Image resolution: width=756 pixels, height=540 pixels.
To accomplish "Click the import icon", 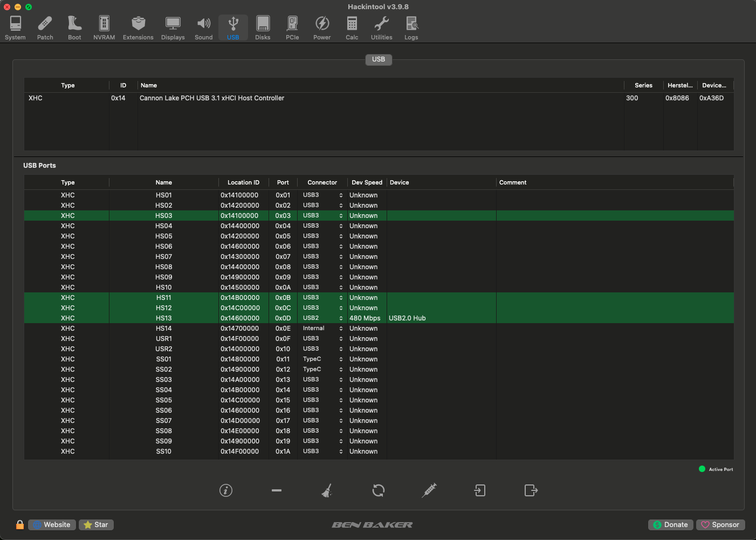I will 480,490.
